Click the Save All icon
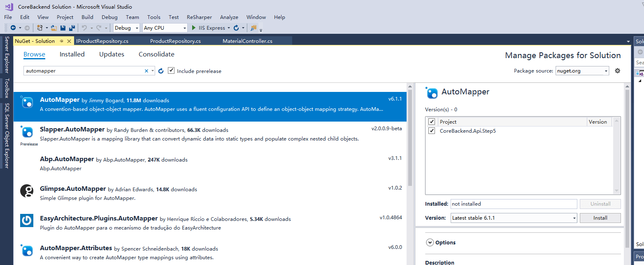The height and width of the screenshot is (265, 644). [72, 28]
